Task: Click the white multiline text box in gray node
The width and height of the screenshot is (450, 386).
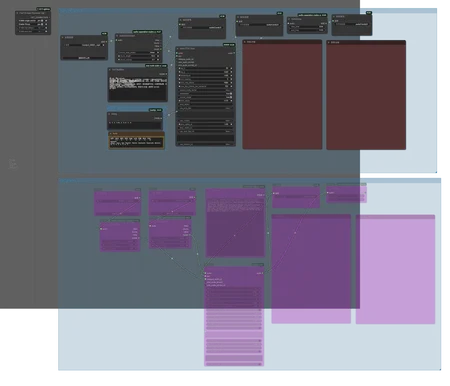Action: (138, 89)
